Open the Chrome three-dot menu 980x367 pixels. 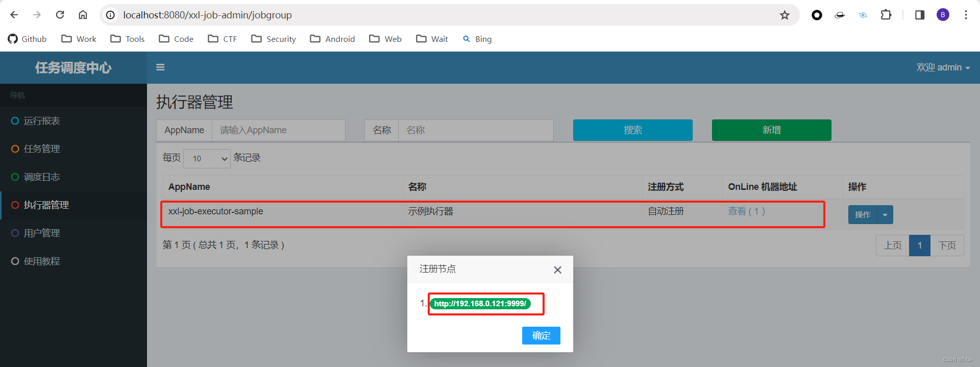(966, 15)
